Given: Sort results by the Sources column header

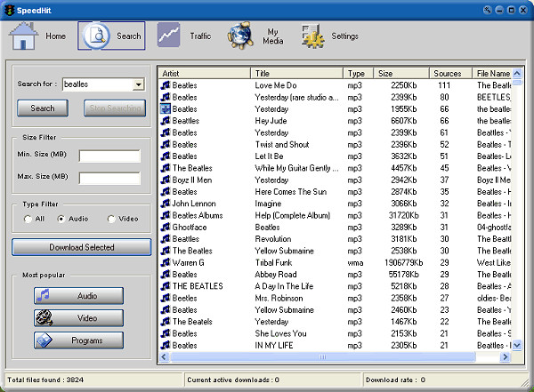Looking at the screenshot, I should click(450, 73).
